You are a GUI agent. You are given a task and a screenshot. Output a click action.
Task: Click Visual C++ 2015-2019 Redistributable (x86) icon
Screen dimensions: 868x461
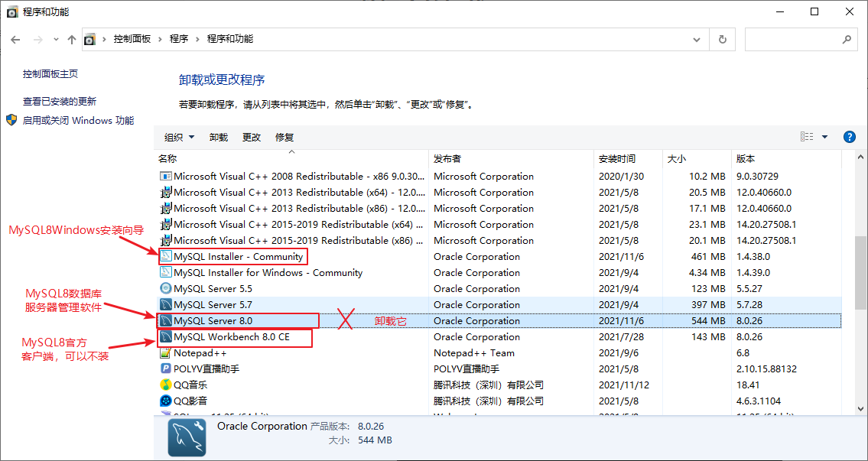coord(165,240)
